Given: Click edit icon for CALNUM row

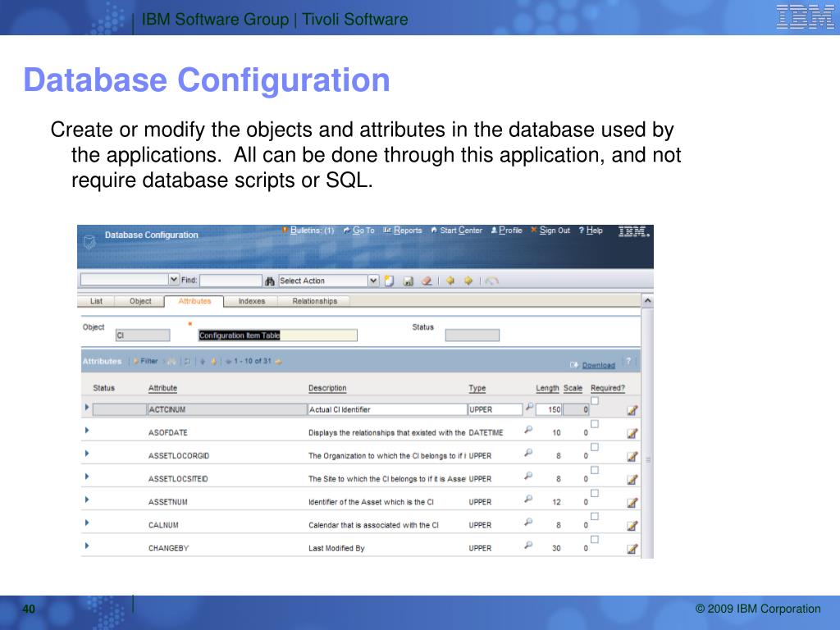Looking at the screenshot, I should (632, 526).
